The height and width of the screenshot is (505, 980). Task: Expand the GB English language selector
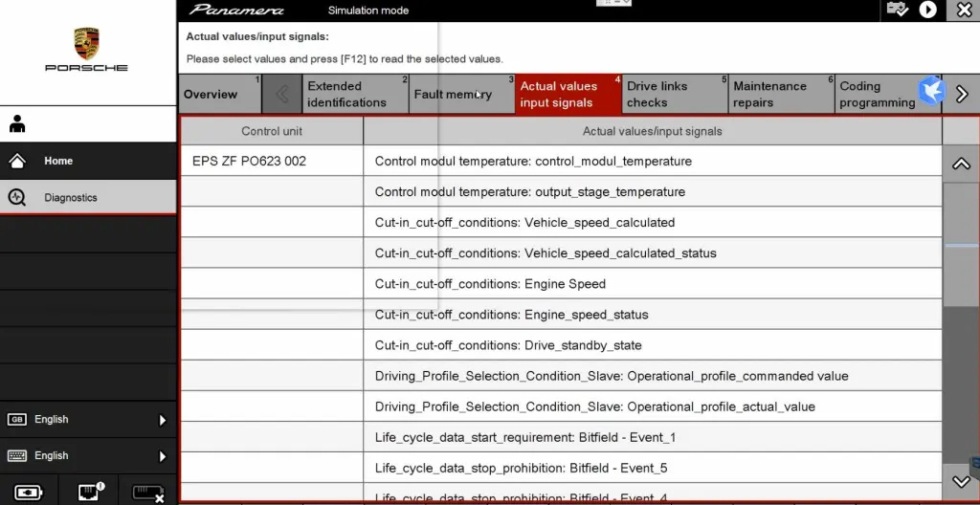(87, 420)
